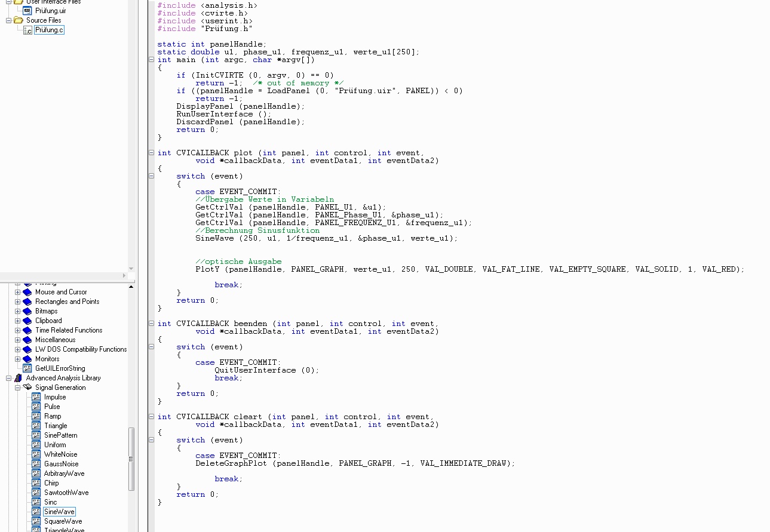Select SineWave in the library tree

(x=59, y=512)
